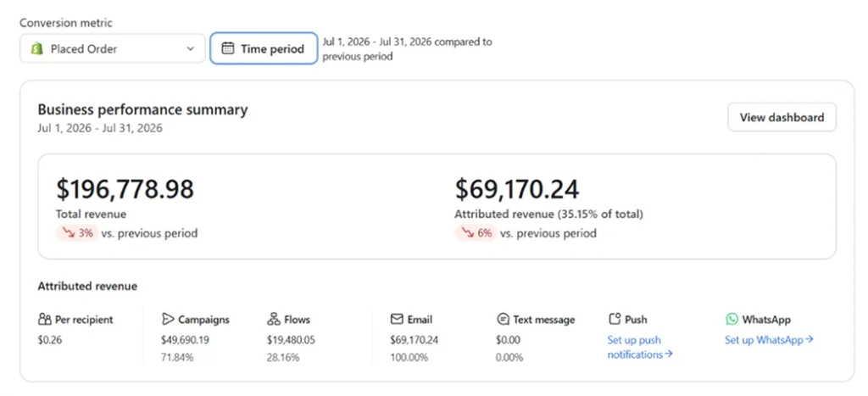This screenshot has width=868, height=396.
Task: Click the calendar icon in Time period button
Action: [227, 48]
